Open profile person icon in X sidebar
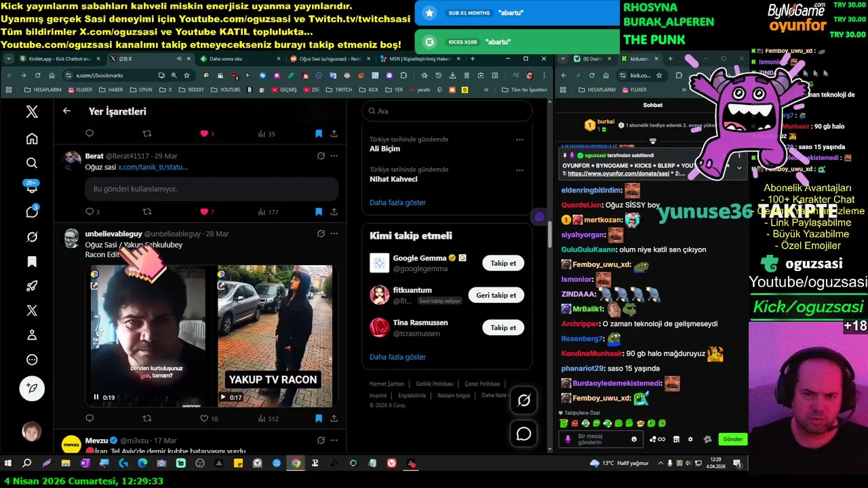This screenshot has height=488, width=868. pos(32,335)
